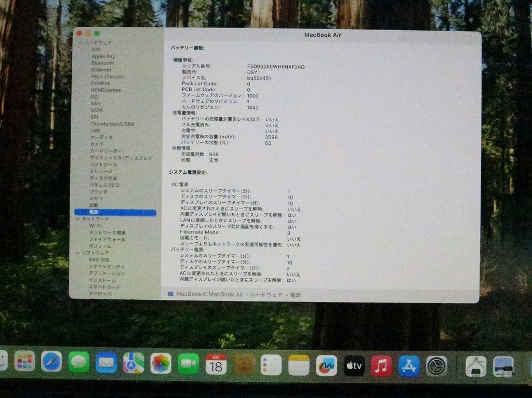Viewport: 532px width, 398px height.
Task: Select SAS in the sidebar
Action: tap(96, 104)
